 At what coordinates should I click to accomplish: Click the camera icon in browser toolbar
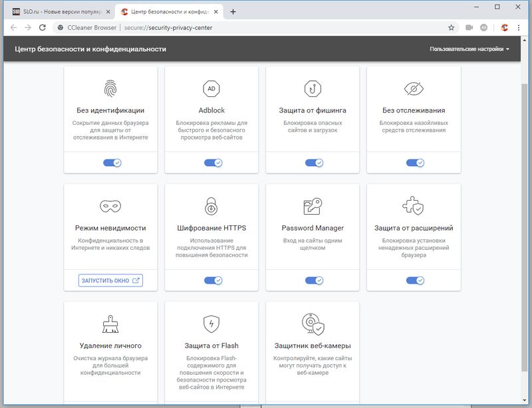coord(469,28)
